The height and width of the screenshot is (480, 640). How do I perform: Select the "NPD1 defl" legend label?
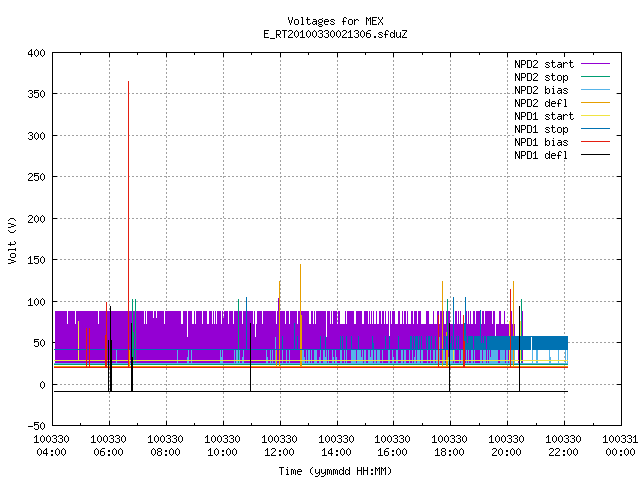click(x=541, y=156)
